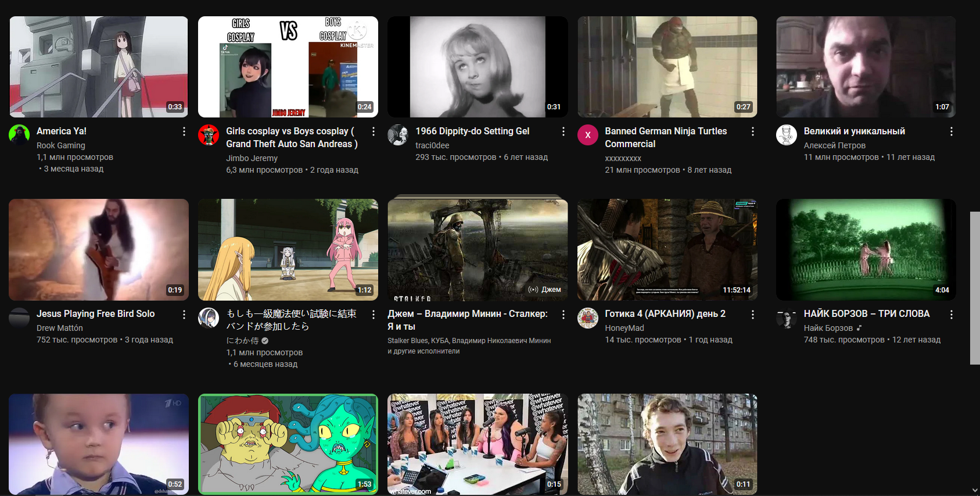
Task: Go to xxxxxxxxx channel name
Action: click(623, 158)
